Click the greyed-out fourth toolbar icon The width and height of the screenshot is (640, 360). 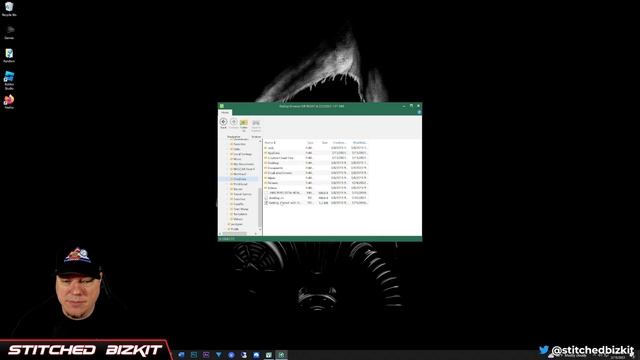coord(256,124)
